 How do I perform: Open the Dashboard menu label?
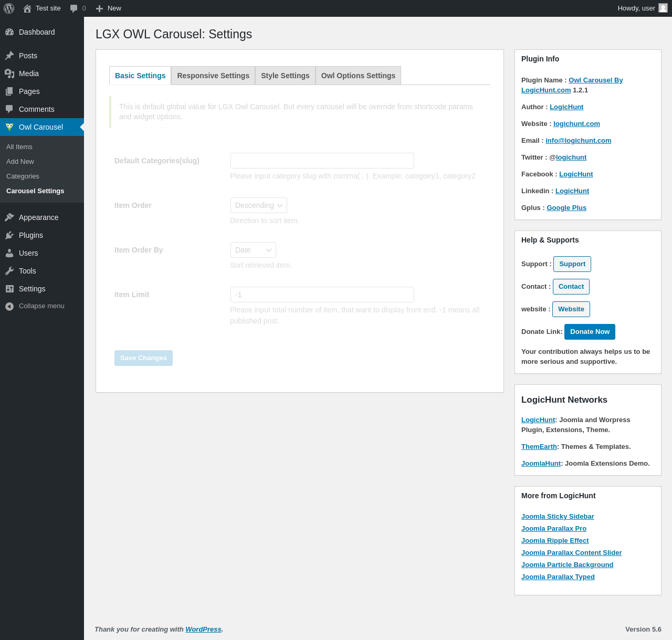click(x=37, y=32)
